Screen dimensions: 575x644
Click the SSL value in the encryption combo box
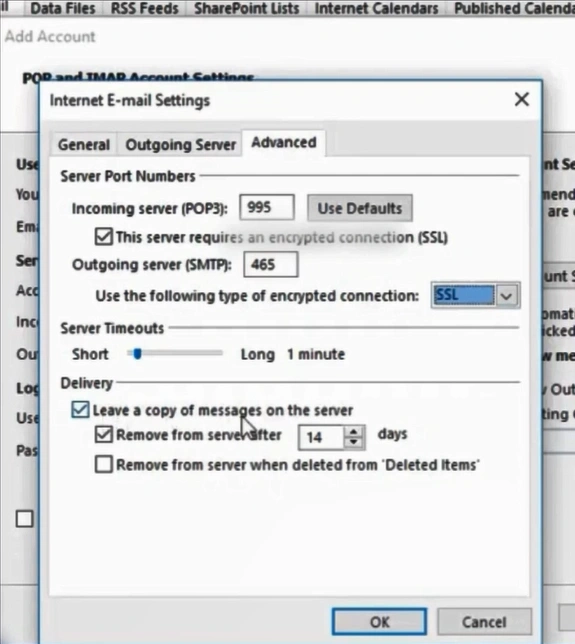pos(464,295)
